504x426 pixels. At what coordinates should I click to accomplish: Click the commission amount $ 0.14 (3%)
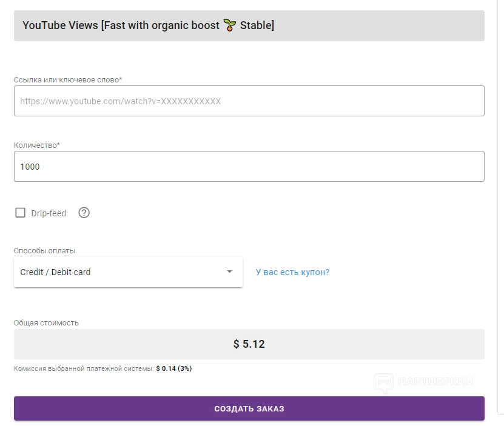(x=173, y=368)
